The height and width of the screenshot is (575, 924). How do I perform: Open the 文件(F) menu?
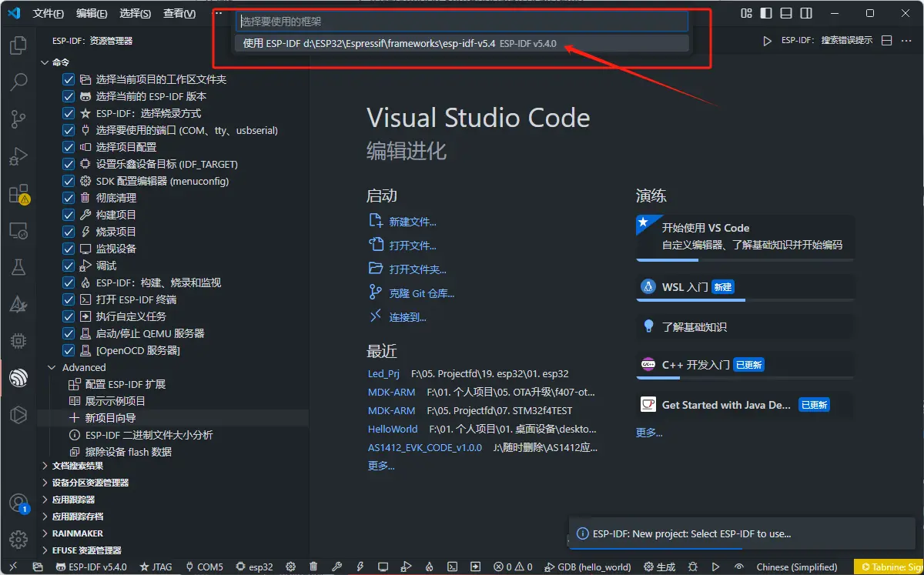tap(49, 13)
